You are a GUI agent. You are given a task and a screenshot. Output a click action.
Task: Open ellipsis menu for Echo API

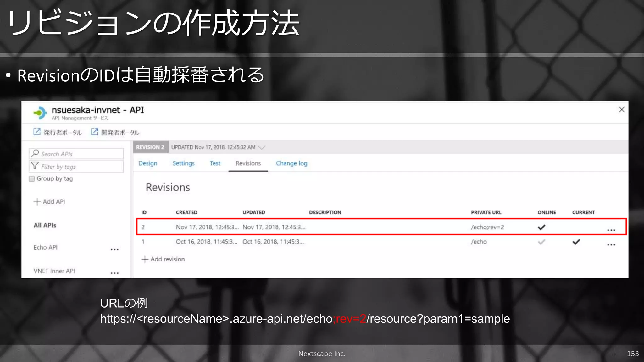[x=115, y=250]
